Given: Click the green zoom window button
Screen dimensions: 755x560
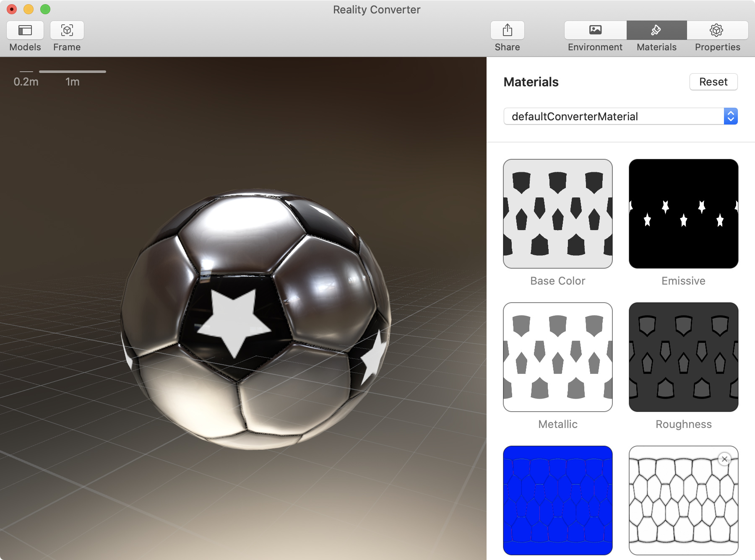Looking at the screenshot, I should coord(45,9).
